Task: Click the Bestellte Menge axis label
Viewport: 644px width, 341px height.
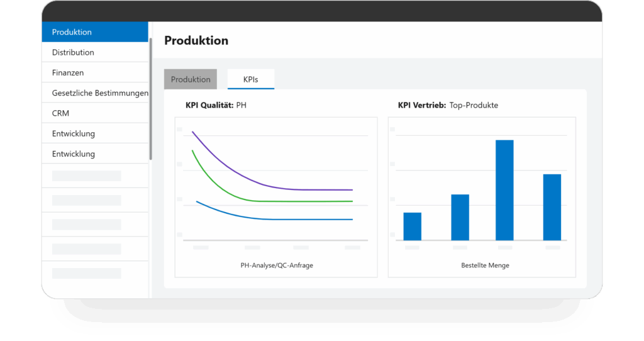Action: click(x=485, y=266)
